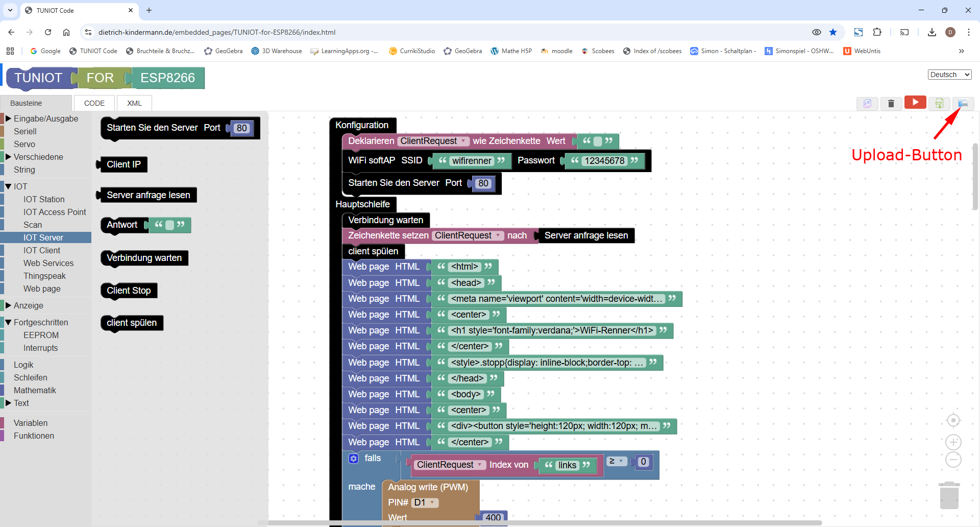Image resolution: width=980 pixels, height=527 pixels.
Task: Open the ClientRequest dropdown in the Deklarieren block
Action: pos(433,141)
